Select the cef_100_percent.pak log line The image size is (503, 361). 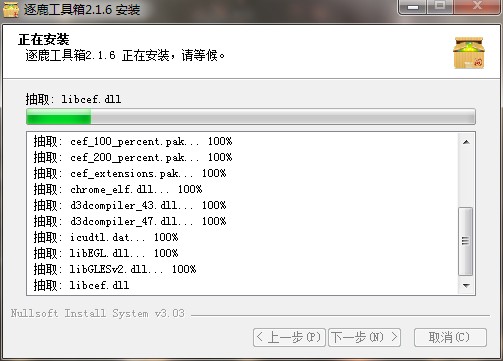[133, 141]
